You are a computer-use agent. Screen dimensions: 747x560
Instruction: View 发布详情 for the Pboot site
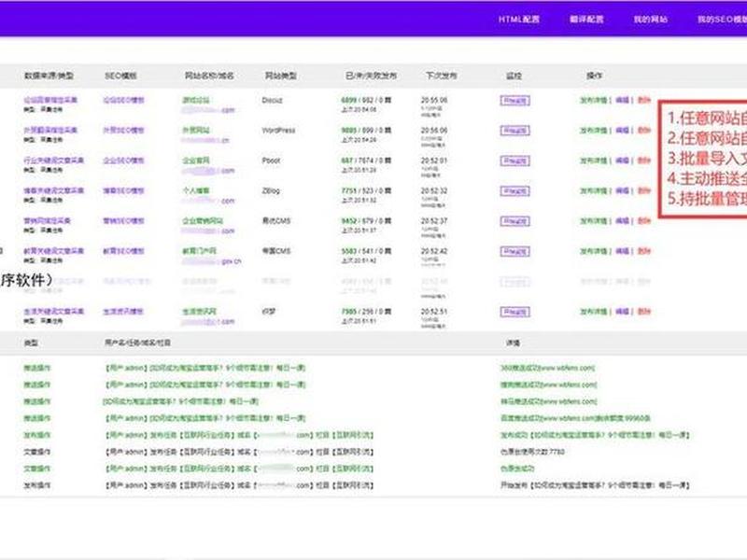tap(593, 161)
